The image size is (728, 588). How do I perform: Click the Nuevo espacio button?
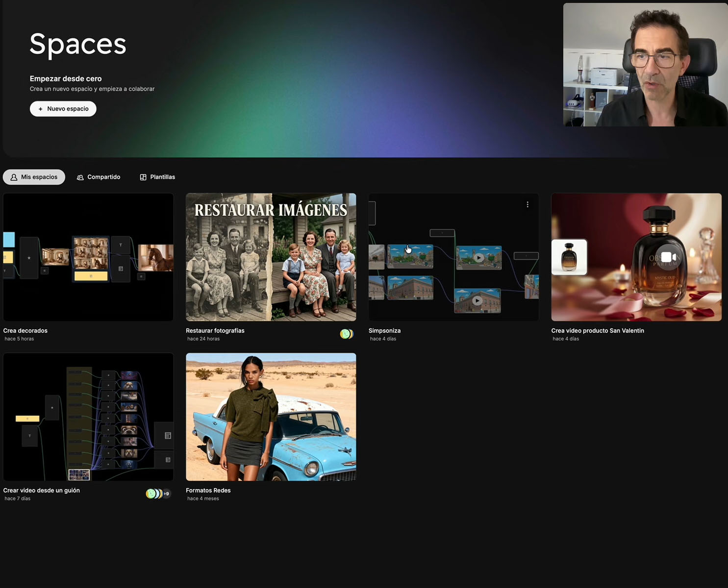tap(63, 109)
